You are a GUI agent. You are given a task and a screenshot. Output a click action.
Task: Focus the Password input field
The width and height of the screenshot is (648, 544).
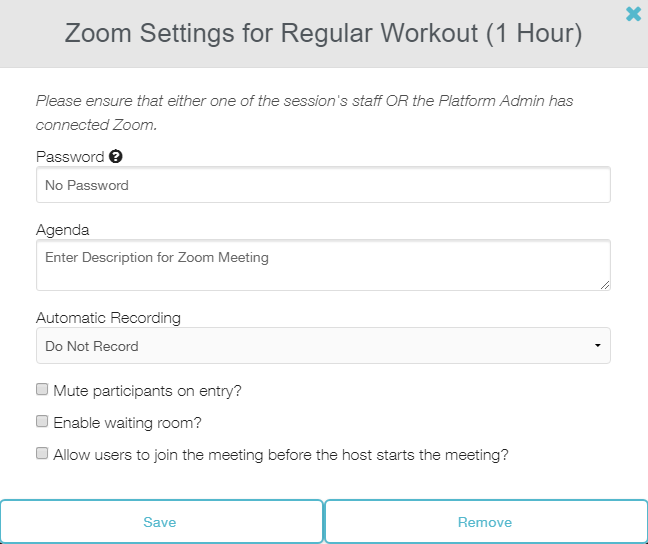323,185
